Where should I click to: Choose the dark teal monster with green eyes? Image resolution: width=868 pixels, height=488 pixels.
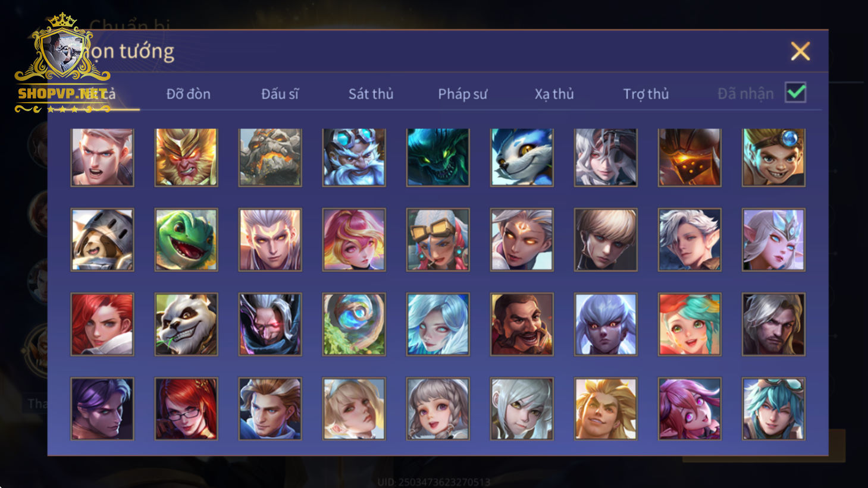(438, 158)
